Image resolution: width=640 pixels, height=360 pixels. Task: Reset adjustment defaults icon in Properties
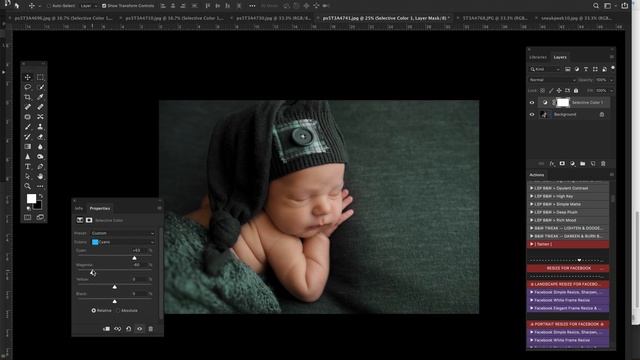tap(129, 329)
